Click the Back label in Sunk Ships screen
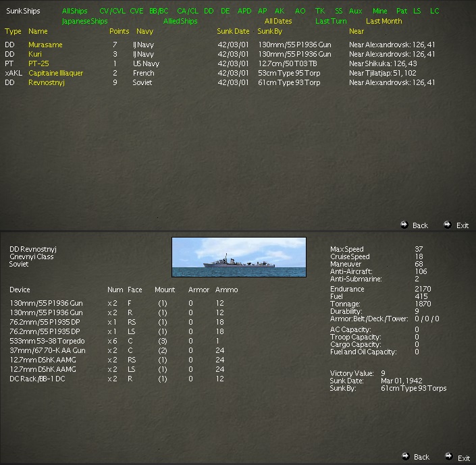 pyautogui.click(x=420, y=225)
